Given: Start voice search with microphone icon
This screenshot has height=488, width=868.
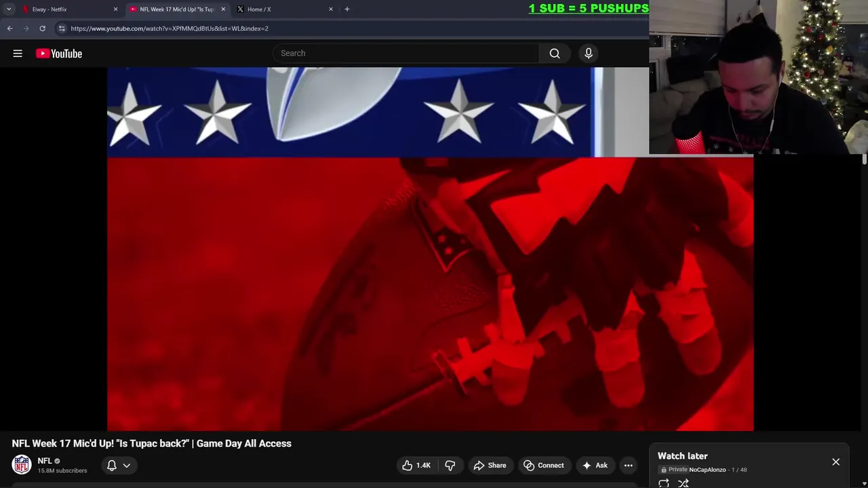Looking at the screenshot, I should coord(589,54).
